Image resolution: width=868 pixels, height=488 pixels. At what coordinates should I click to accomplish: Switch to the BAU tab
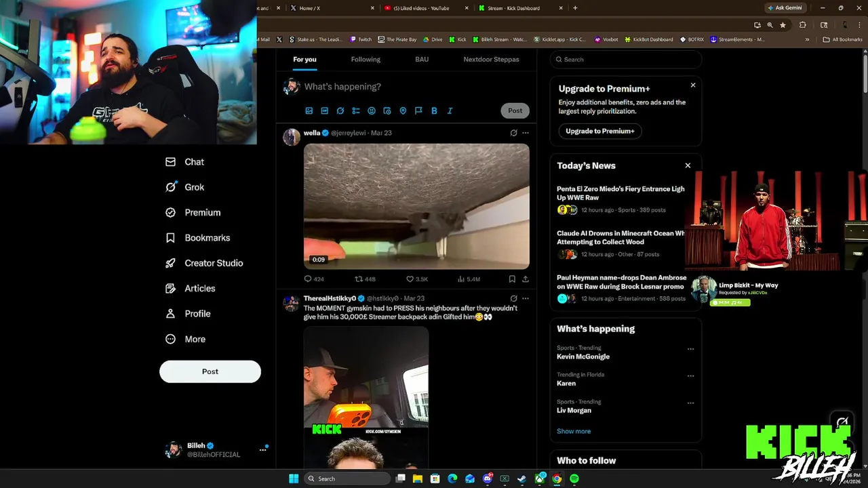click(422, 60)
